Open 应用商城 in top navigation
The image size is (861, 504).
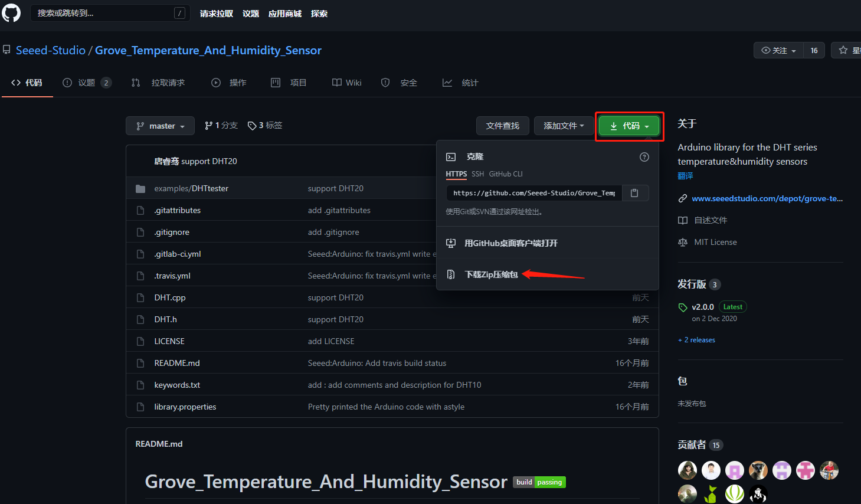285,14
